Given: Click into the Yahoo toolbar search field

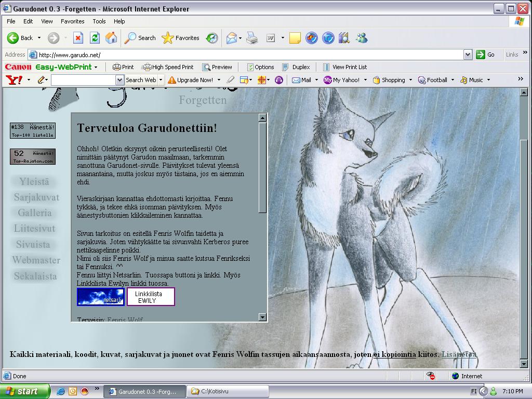Looking at the screenshot, I should [84, 80].
